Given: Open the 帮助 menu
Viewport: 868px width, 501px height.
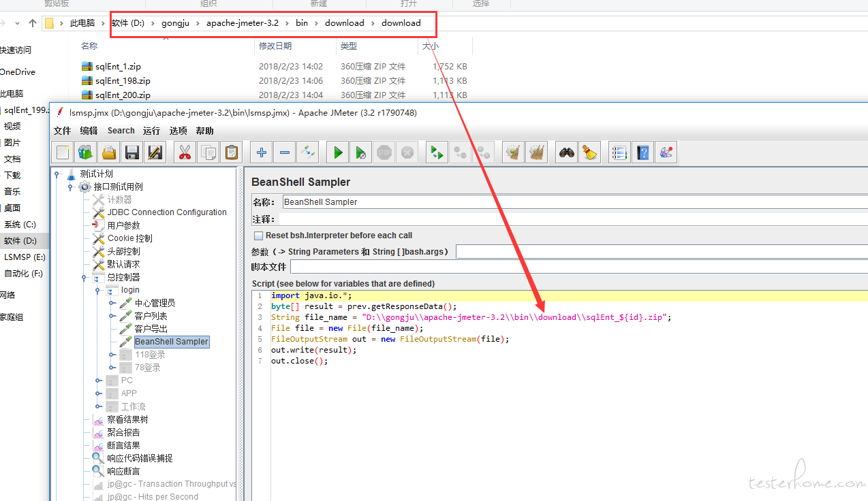Looking at the screenshot, I should pos(204,131).
